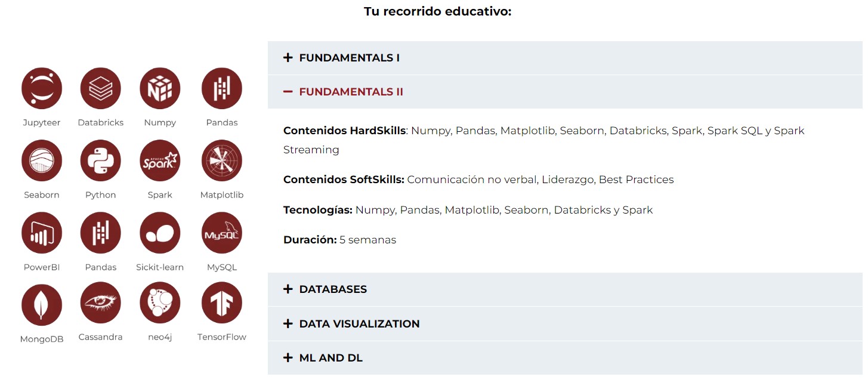Viewport: 868px width, 380px height.
Task: Select the Seaborn icon
Action: (42, 160)
